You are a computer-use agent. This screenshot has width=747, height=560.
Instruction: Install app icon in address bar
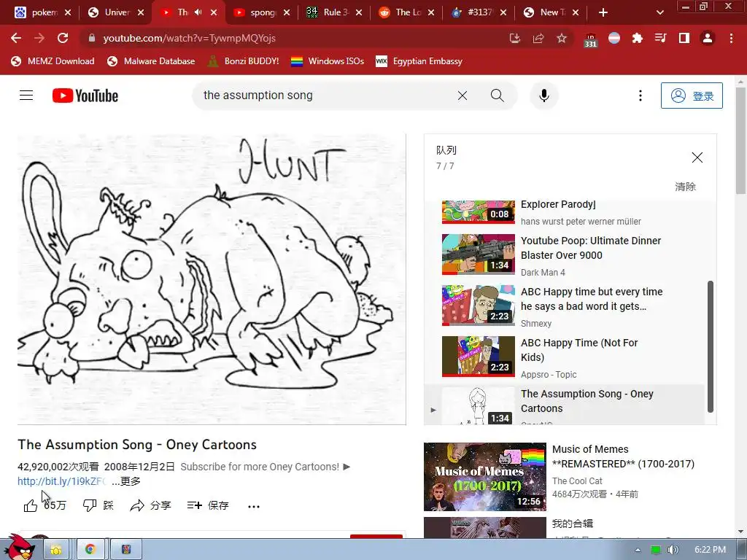514,38
